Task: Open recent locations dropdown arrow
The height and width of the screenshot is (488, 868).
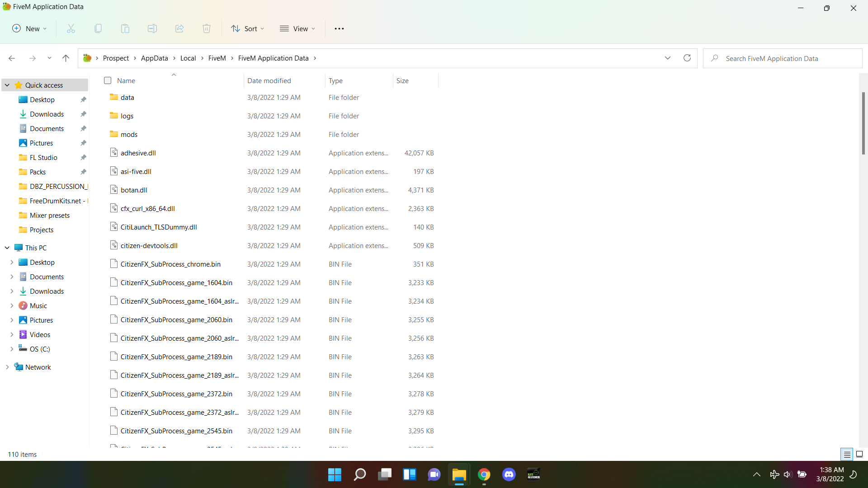Action: pos(49,58)
